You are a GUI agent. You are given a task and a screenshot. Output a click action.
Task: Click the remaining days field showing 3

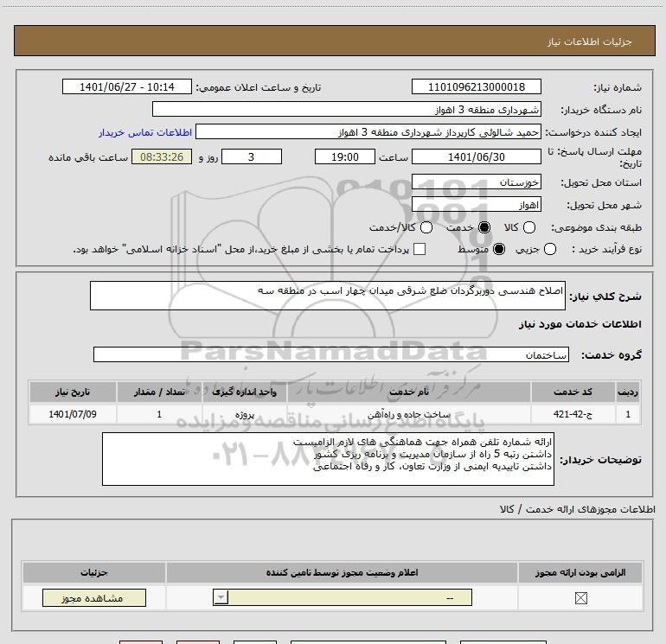coord(252,157)
